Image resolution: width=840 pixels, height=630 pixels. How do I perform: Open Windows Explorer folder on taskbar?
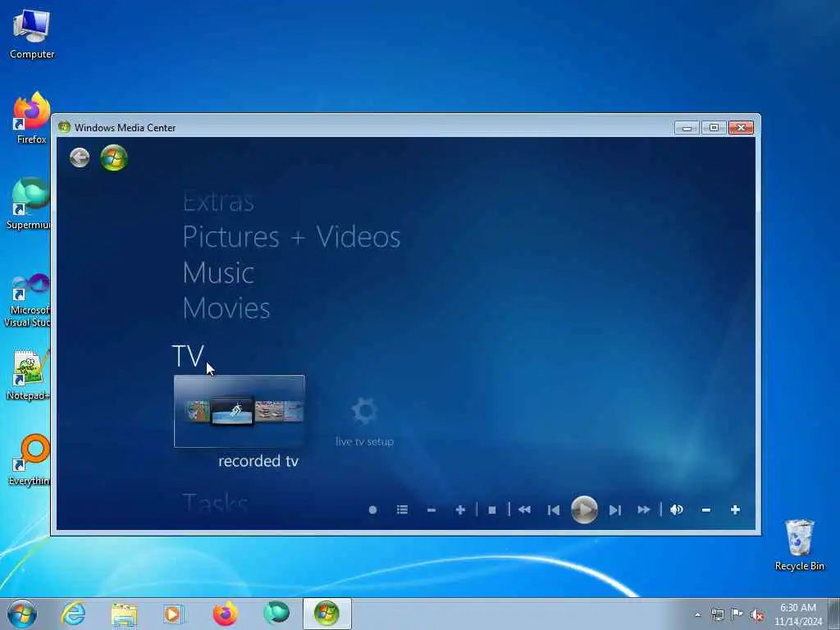click(x=125, y=614)
